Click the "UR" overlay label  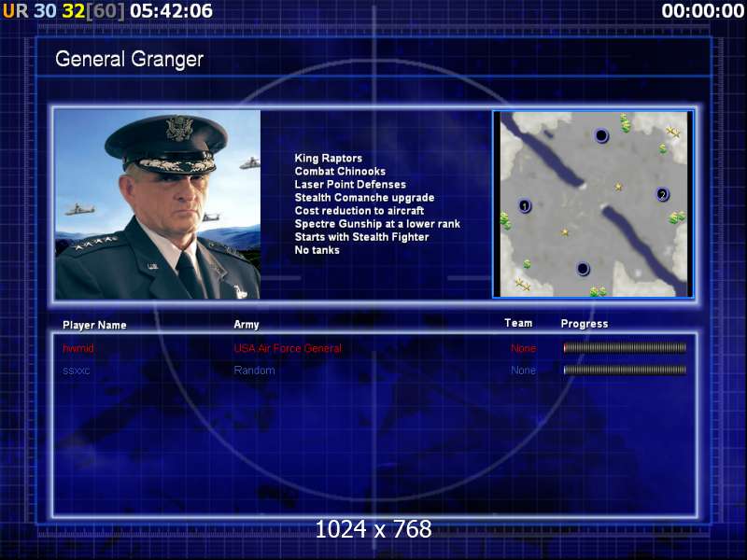(x=15, y=11)
